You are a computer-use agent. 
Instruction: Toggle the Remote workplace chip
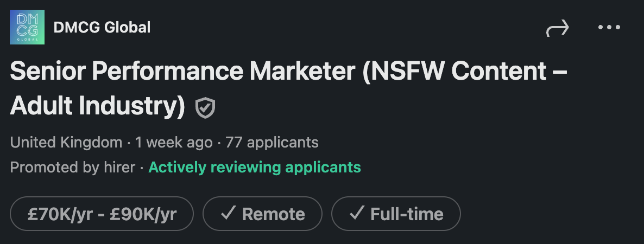pos(262,214)
